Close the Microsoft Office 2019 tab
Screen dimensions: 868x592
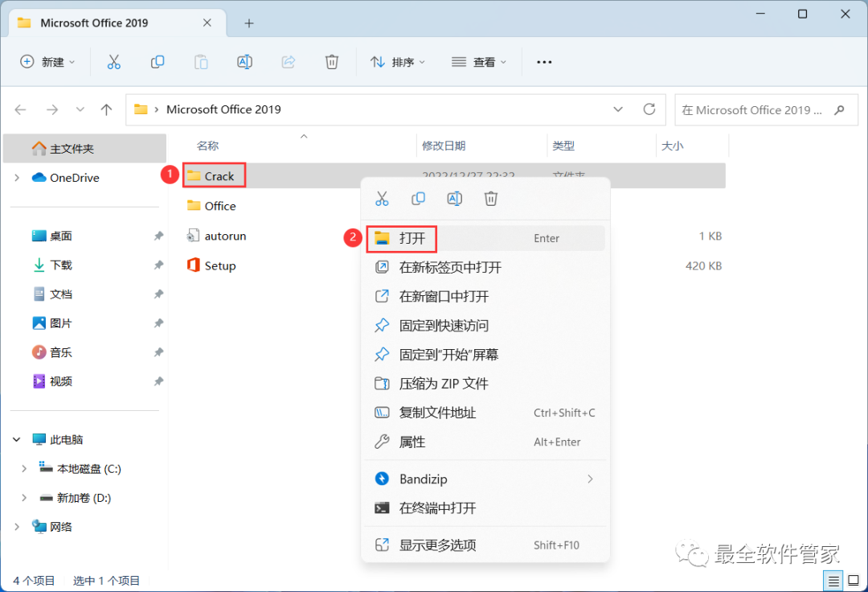pos(207,23)
